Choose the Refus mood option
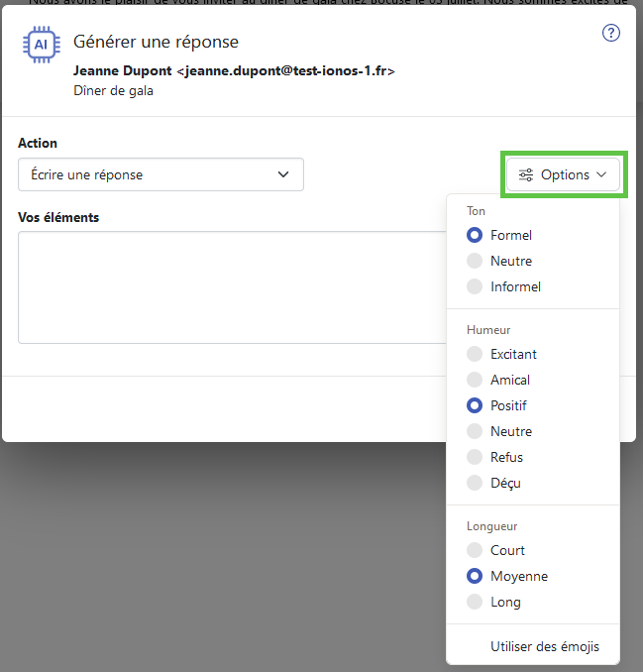 coord(475,457)
